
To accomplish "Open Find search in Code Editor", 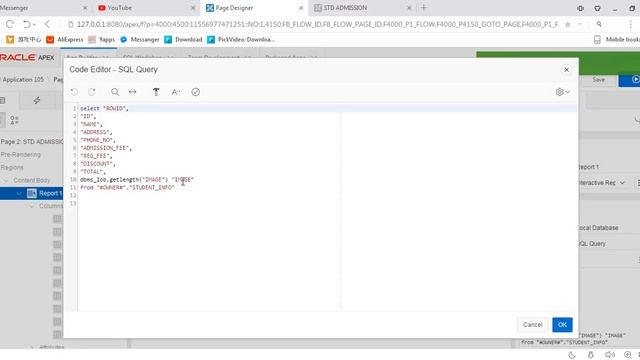I will point(115,92).
